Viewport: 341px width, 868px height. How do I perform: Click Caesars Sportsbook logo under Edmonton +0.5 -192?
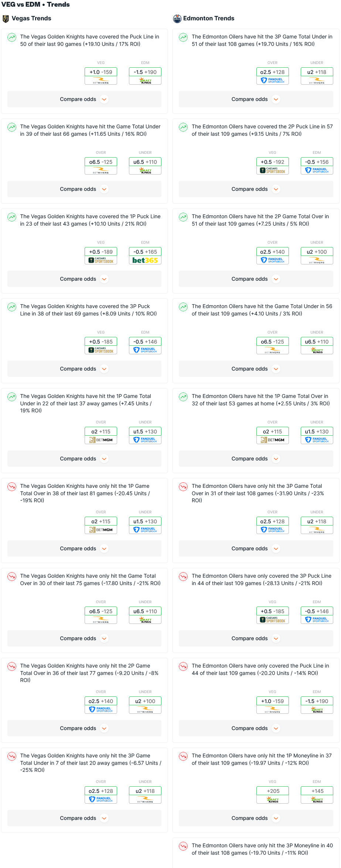[273, 170]
